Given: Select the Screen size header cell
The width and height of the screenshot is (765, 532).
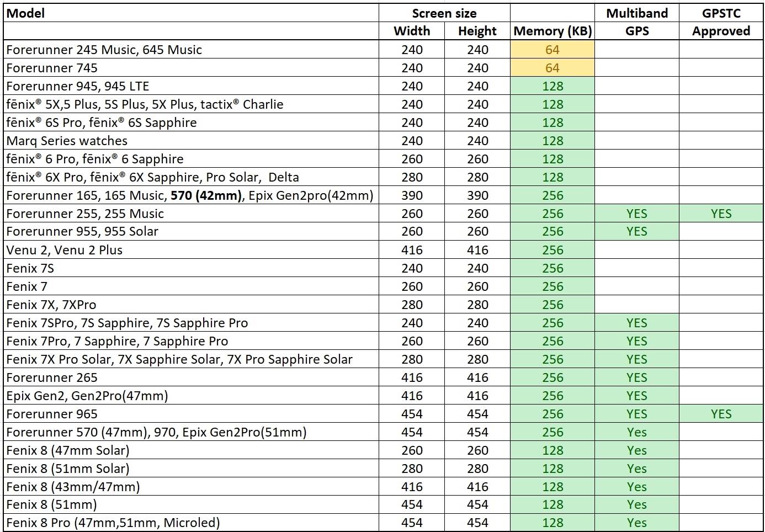Looking at the screenshot, I should 444,13.
